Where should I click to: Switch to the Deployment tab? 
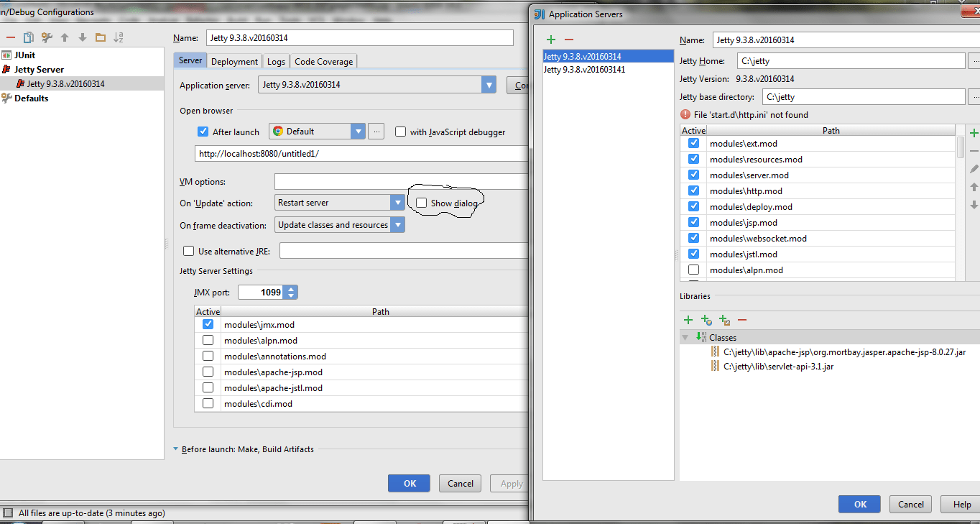[x=234, y=62]
